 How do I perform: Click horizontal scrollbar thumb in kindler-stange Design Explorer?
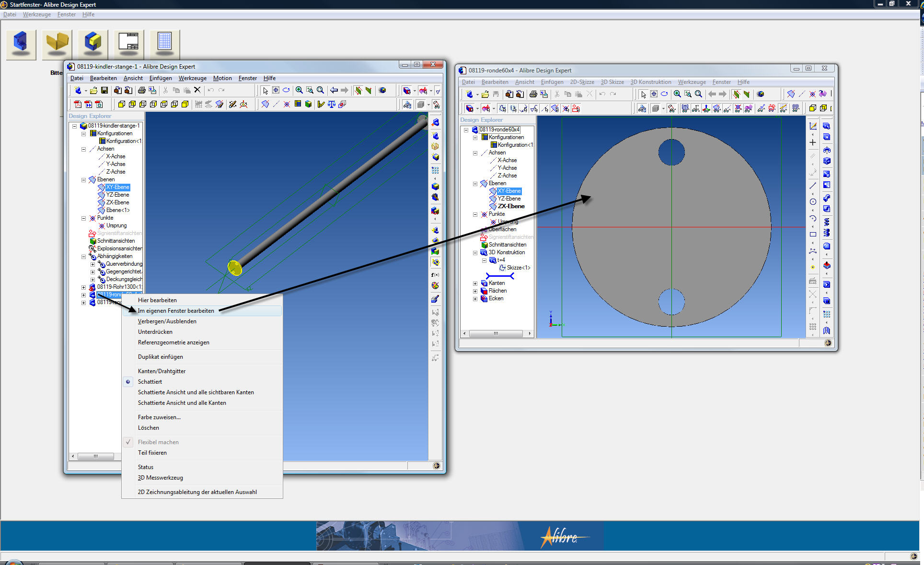[96, 456]
